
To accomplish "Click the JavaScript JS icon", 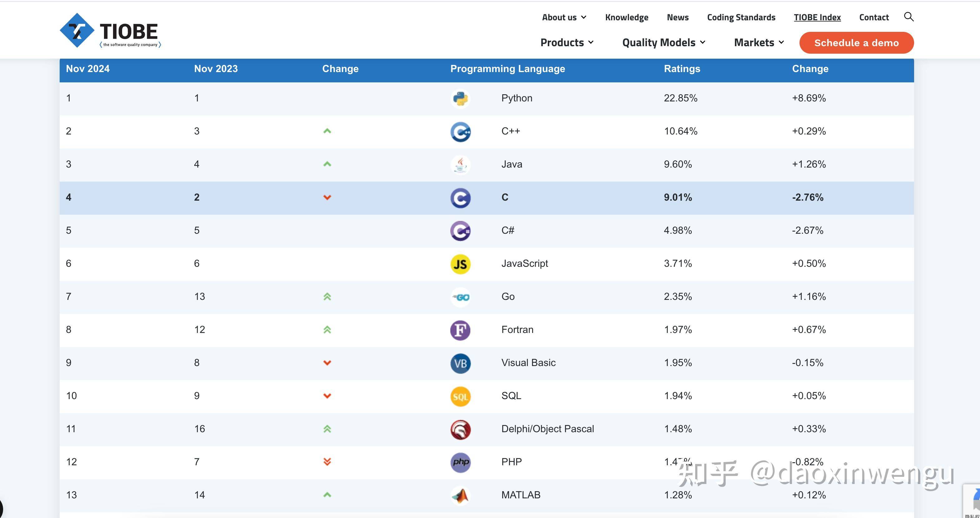I will pos(460,264).
